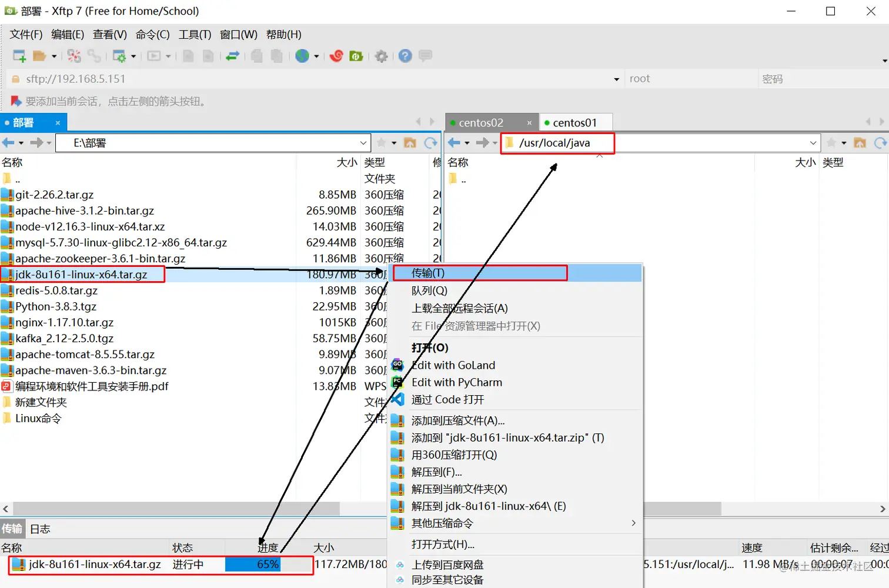Refresh the remote /usr/local/java listing
The image size is (889, 588).
[x=880, y=143]
